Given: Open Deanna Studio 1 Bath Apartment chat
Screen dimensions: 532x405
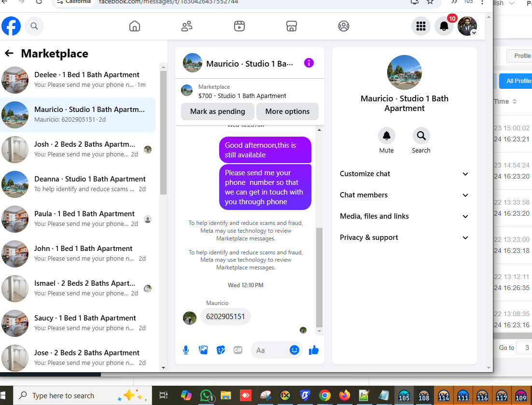Looking at the screenshot, I should pos(78,184).
